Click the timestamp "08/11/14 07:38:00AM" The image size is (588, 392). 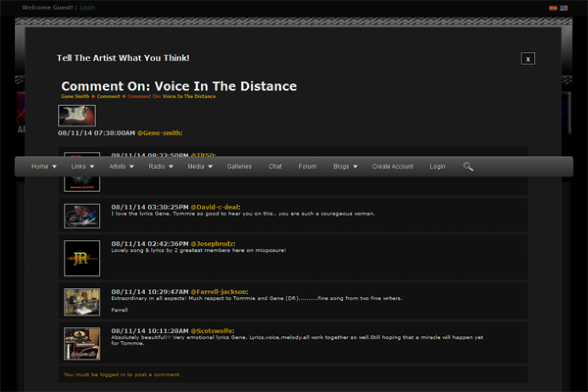tap(96, 133)
